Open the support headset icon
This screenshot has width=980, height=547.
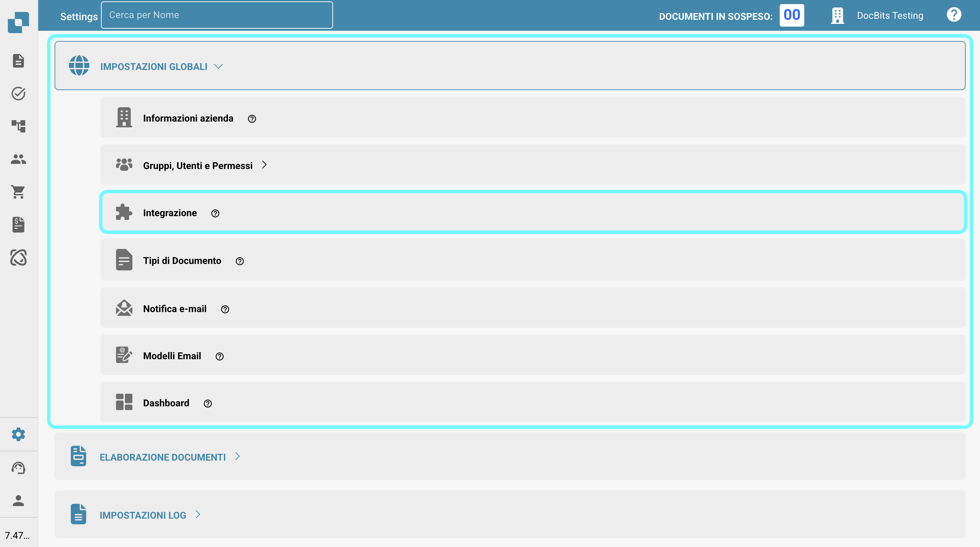click(x=18, y=467)
